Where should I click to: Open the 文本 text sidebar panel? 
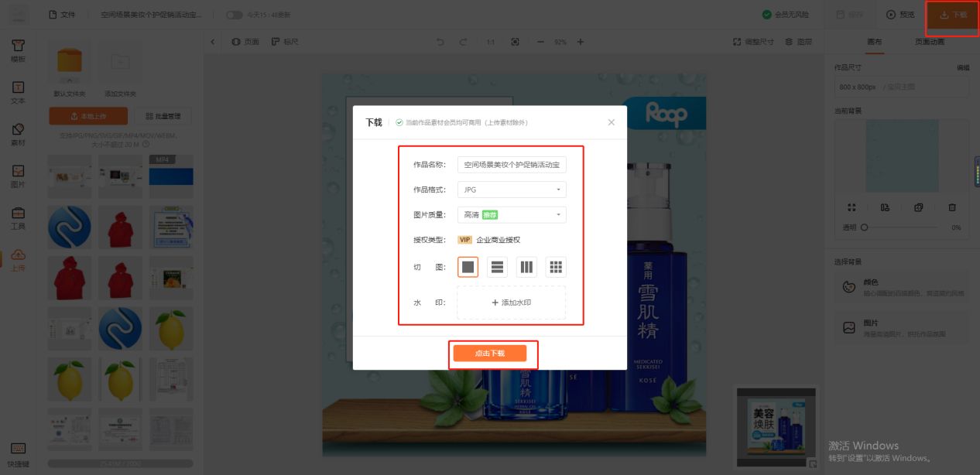coord(18,93)
